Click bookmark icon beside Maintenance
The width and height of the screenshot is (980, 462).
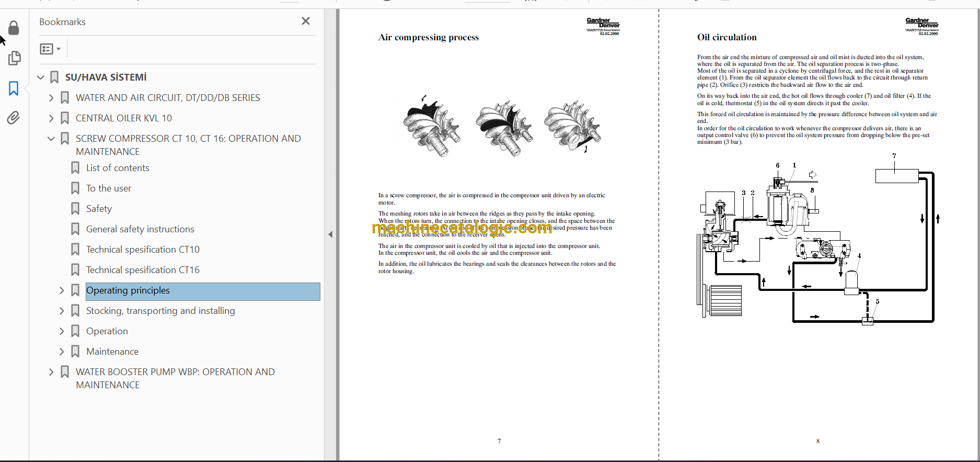75,352
